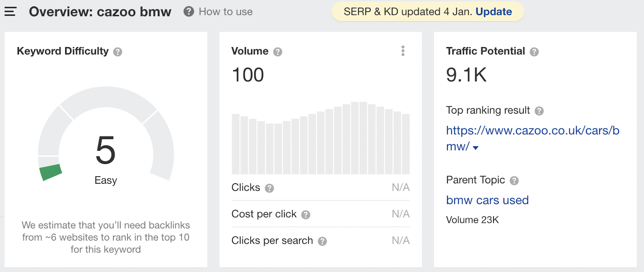Open the Volume card kebab menu
The width and height of the screenshot is (644, 272).
(403, 51)
